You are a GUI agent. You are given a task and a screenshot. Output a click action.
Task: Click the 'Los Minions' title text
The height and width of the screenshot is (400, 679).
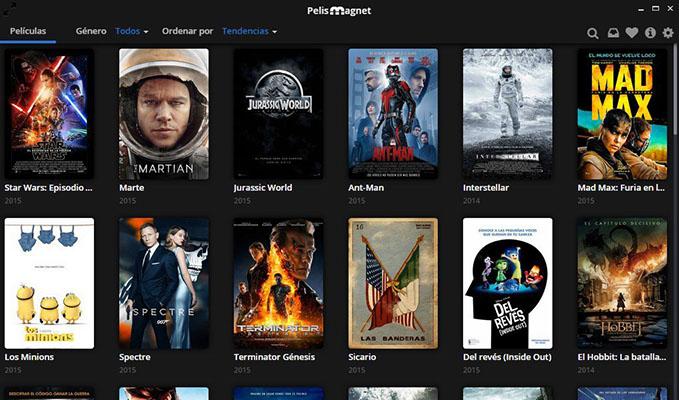tap(29, 357)
